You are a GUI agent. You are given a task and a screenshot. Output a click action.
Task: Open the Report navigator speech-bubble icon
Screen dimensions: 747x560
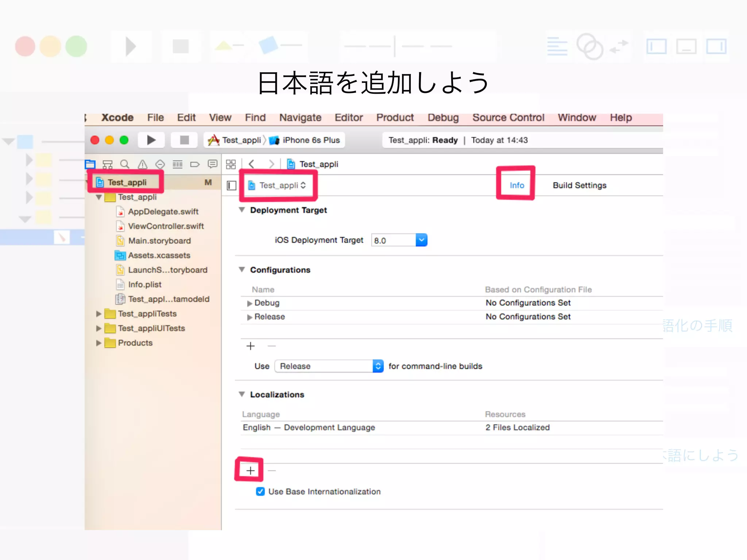tap(213, 164)
